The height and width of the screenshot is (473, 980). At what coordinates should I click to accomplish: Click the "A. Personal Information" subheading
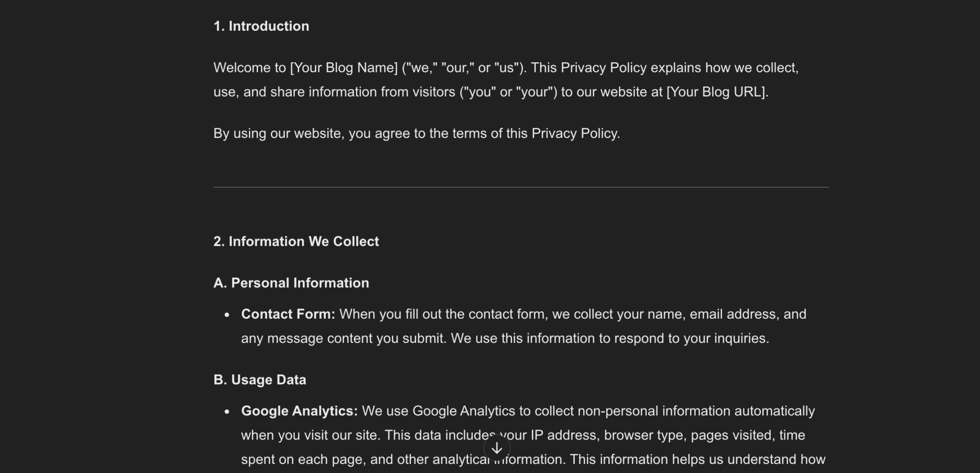click(x=291, y=283)
